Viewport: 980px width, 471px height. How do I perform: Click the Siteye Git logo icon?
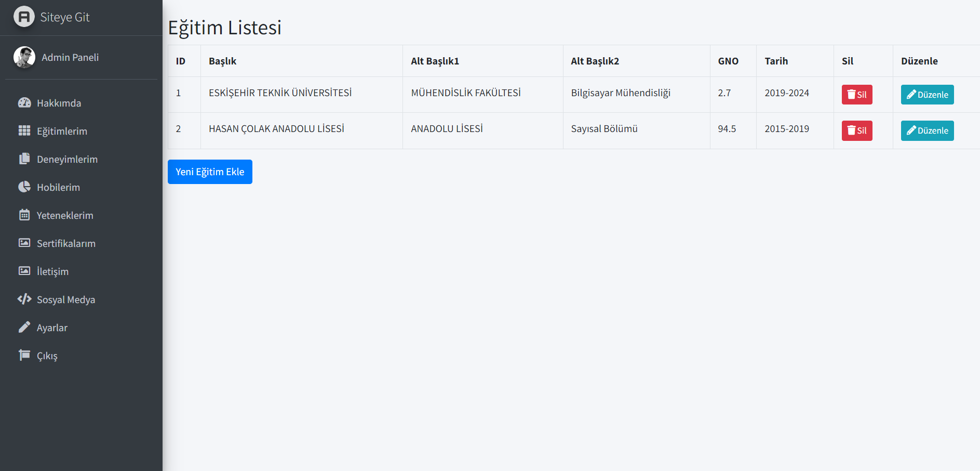pyautogui.click(x=24, y=17)
